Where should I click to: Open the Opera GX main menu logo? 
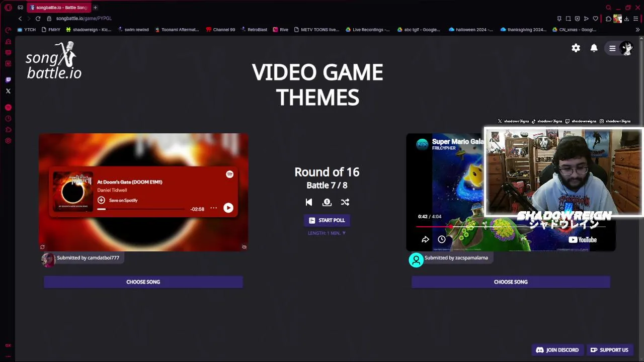8,8
